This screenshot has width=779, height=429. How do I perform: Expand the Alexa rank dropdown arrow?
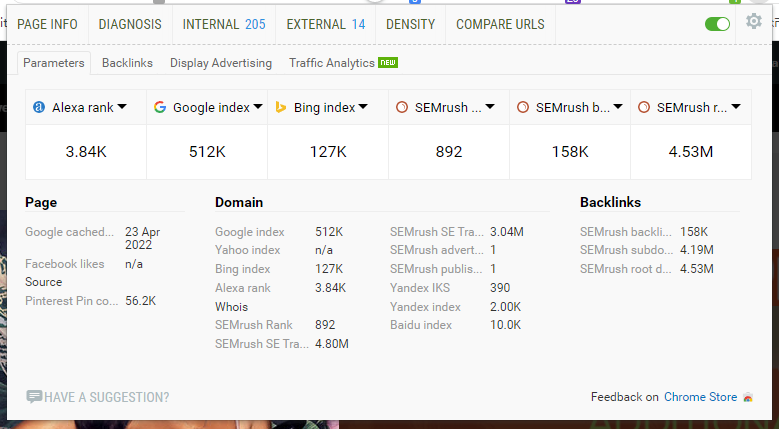(x=122, y=107)
